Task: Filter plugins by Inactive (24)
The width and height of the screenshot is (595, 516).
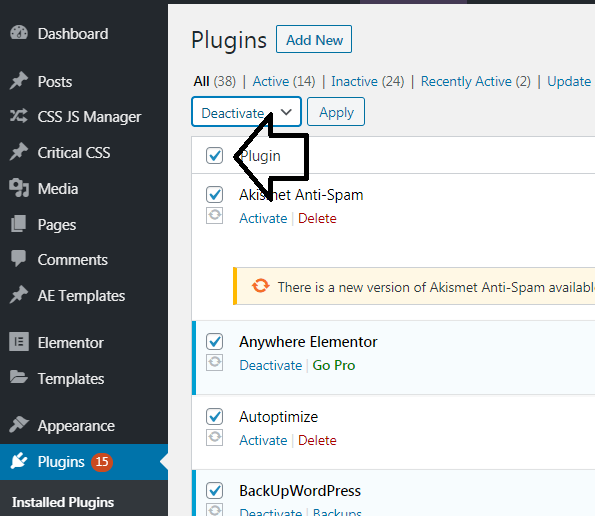Action: [x=368, y=81]
